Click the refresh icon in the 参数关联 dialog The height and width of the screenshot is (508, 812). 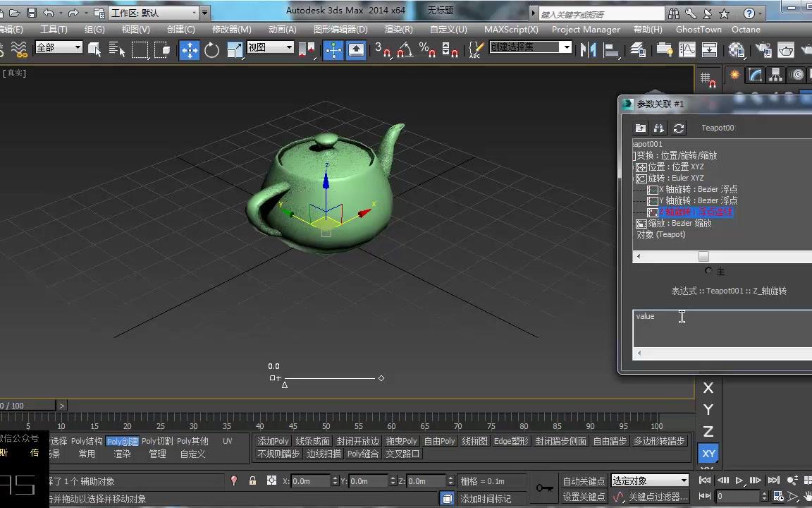point(679,128)
